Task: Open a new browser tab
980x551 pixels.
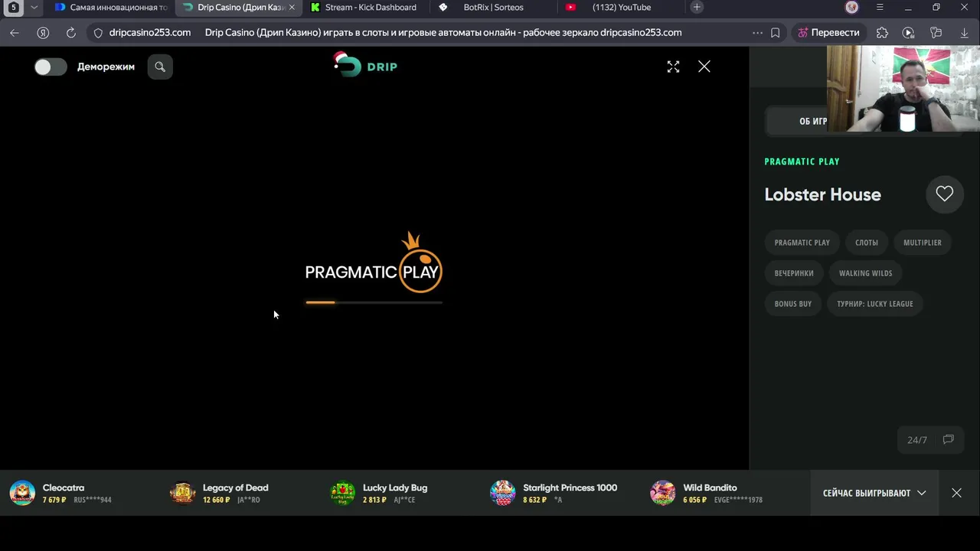Action: point(697,8)
